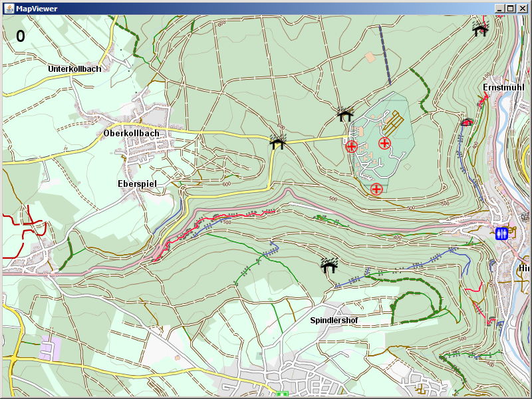Click the green marker at the bottom edge

coord(281,395)
